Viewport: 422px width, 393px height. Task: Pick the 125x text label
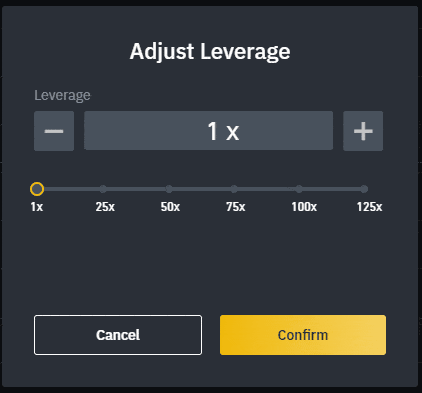point(369,207)
